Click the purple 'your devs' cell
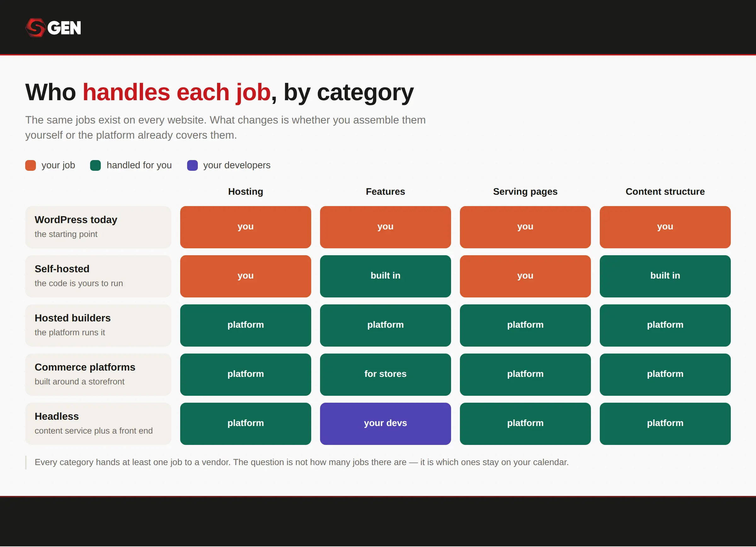 coord(385,424)
